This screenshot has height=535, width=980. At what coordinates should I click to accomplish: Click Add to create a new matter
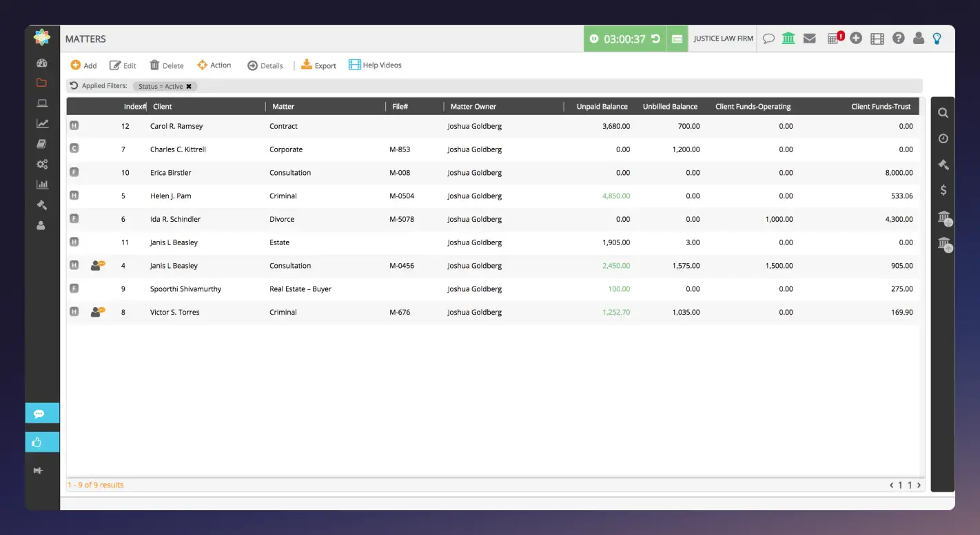coord(83,65)
